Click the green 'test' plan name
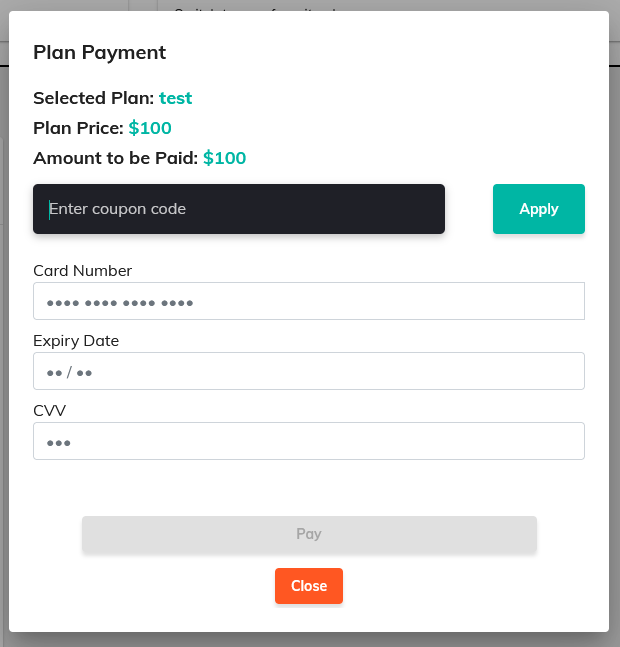This screenshot has height=647, width=620. coord(175,98)
